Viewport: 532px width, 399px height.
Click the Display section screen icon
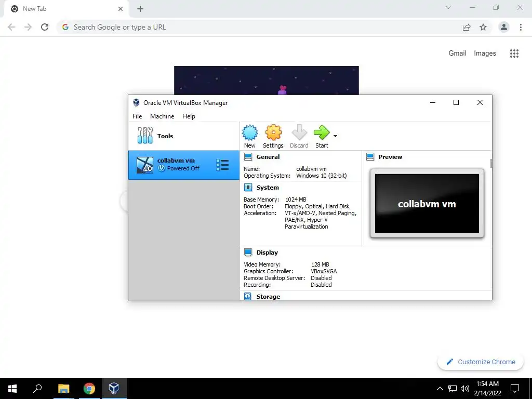pos(248,252)
